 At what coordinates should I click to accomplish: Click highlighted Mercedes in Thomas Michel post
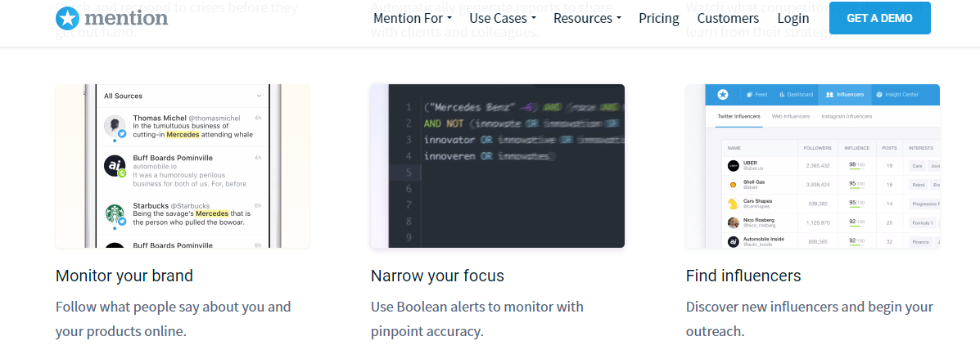click(183, 134)
